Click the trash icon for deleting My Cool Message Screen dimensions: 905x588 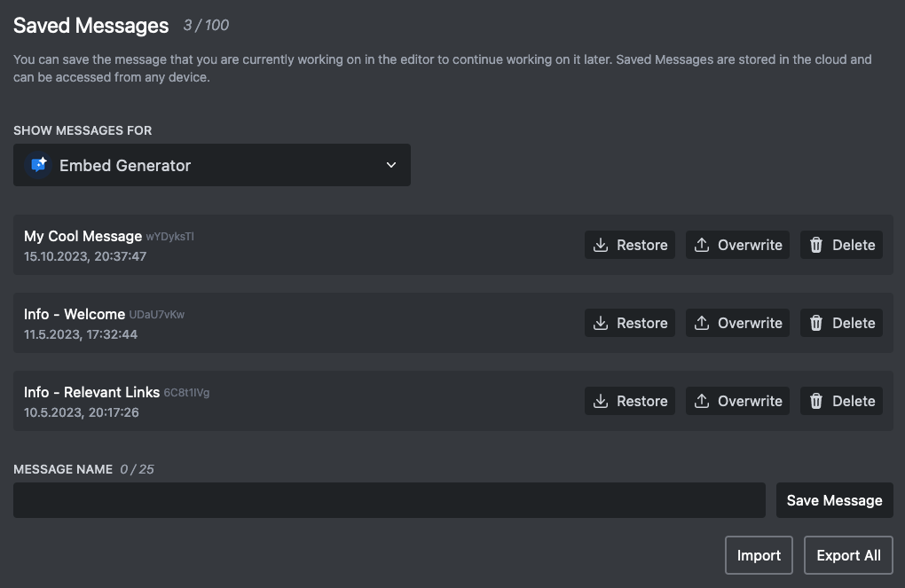[x=815, y=245]
